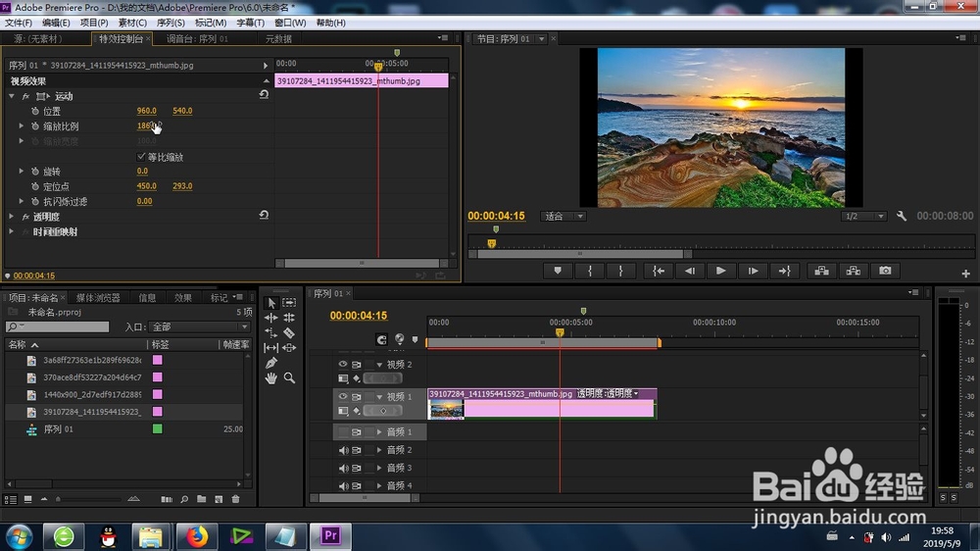Open the Title menu

(x=250, y=23)
